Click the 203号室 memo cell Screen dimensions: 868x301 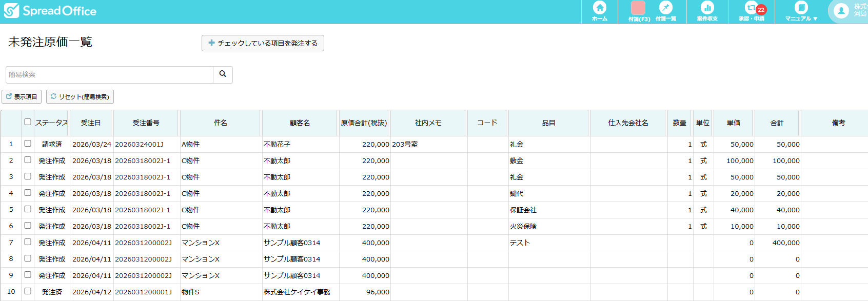tap(428, 144)
